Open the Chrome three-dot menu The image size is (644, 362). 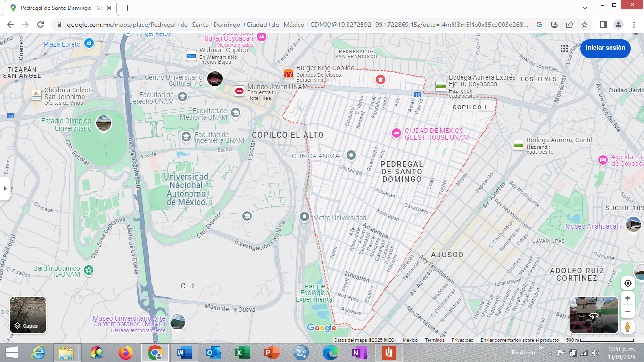pyautogui.click(x=633, y=25)
